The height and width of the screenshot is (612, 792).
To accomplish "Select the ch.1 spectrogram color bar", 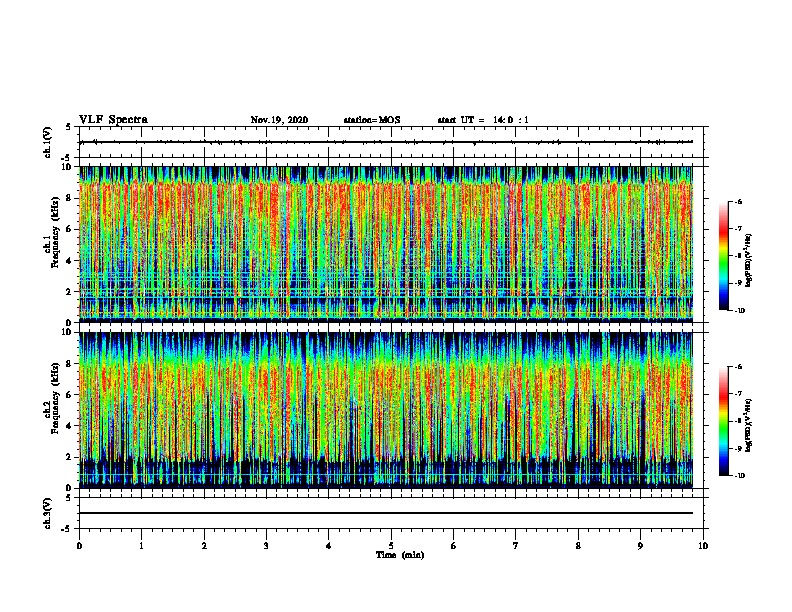I will tap(723, 256).
